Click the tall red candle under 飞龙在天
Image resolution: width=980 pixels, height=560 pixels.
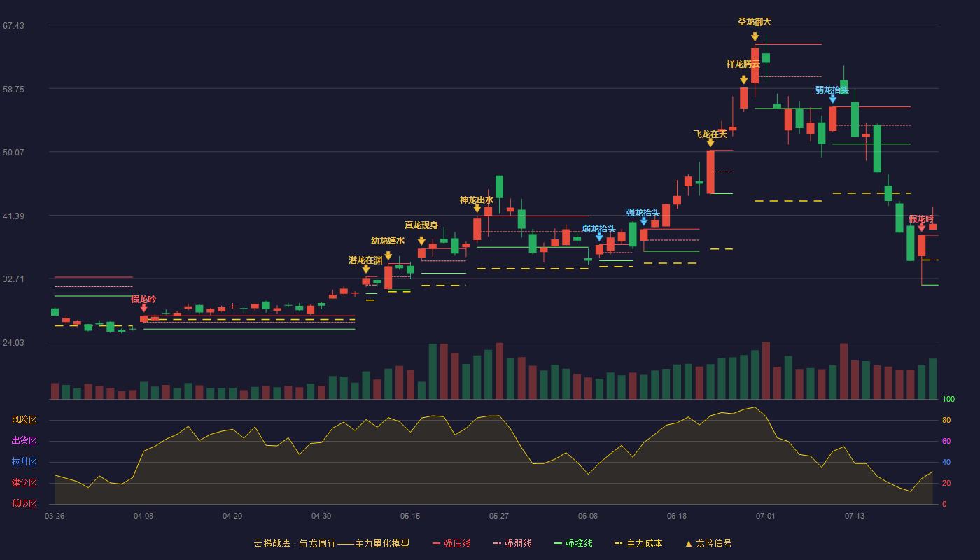[710, 171]
